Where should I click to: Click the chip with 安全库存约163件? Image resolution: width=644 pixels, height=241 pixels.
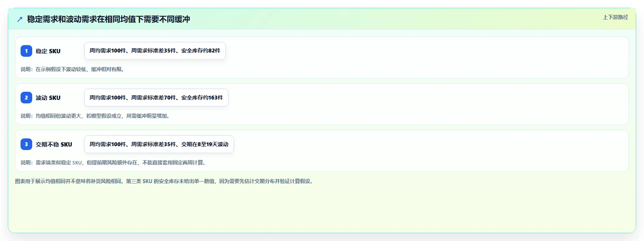click(156, 98)
